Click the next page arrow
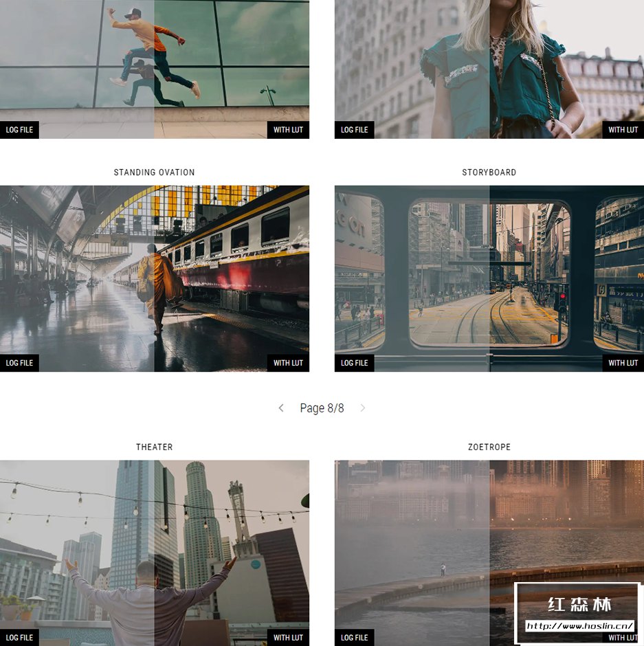644x646 pixels. [363, 408]
